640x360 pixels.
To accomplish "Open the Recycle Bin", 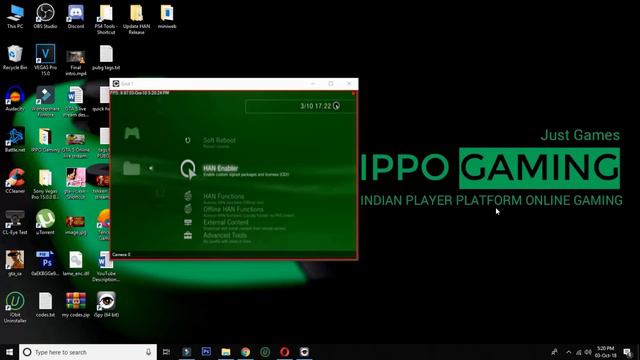I will pos(15,58).
